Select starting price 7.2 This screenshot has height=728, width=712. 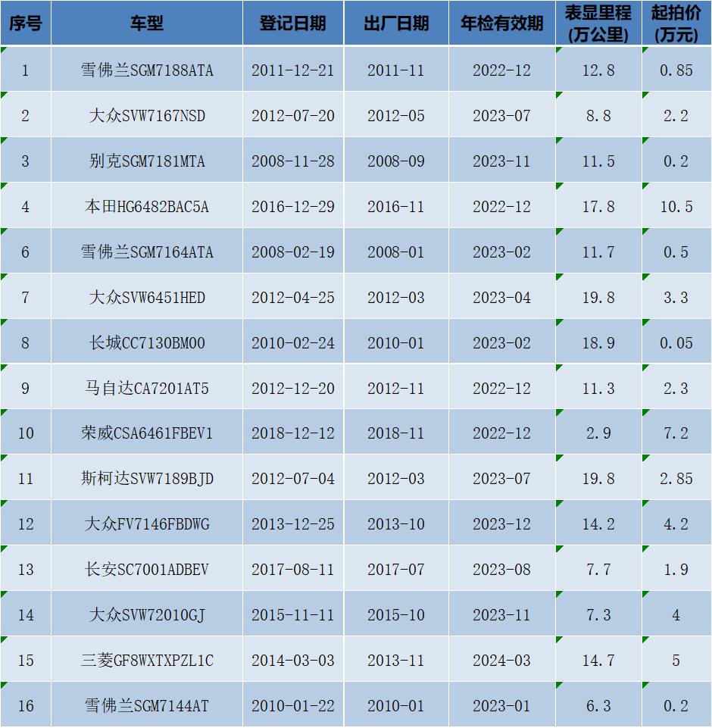click(x=676, y=433)
